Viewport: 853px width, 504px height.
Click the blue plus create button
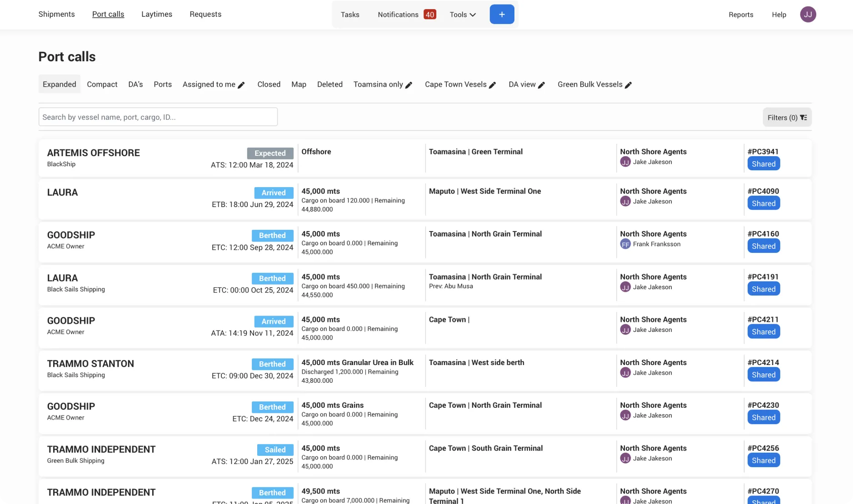[x=502, y=14]
